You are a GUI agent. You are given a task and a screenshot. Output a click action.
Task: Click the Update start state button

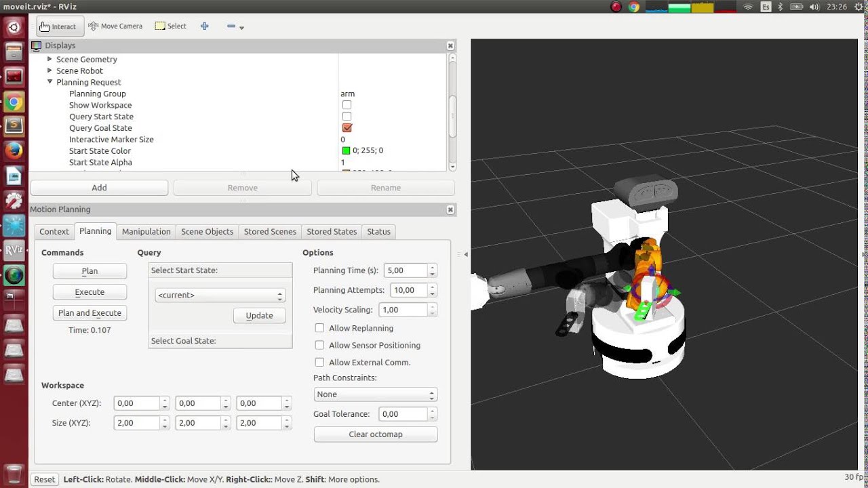(x=259, y=316)
